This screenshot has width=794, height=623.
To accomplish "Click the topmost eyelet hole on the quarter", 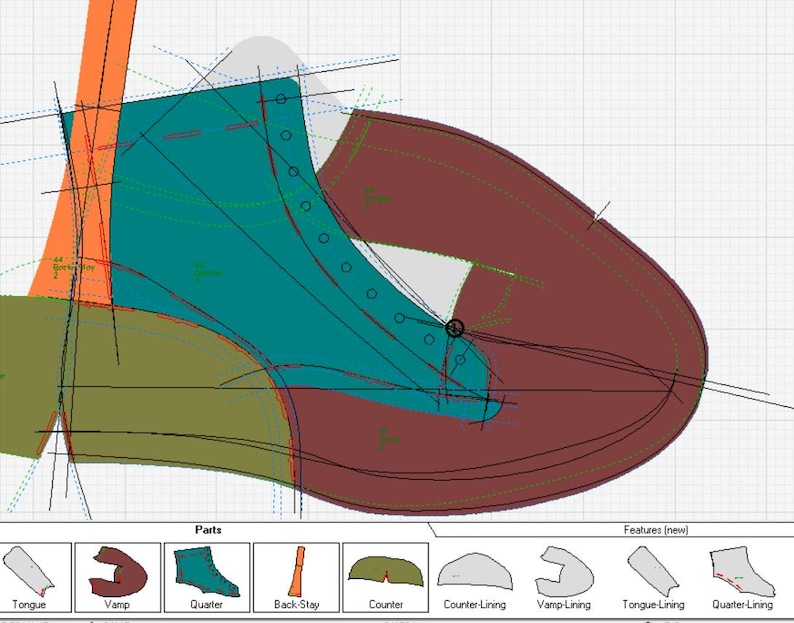I will 281,99.
